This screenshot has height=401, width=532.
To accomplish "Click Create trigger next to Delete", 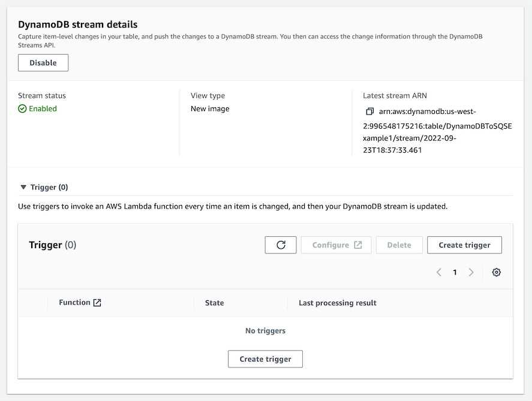I will click(464, 245).
